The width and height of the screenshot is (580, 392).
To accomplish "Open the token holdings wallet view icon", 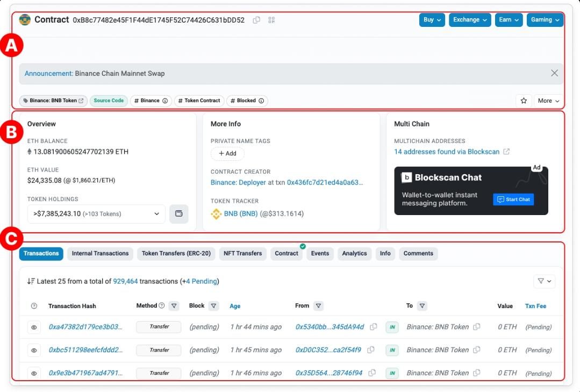I will click(x=178, y=213).
